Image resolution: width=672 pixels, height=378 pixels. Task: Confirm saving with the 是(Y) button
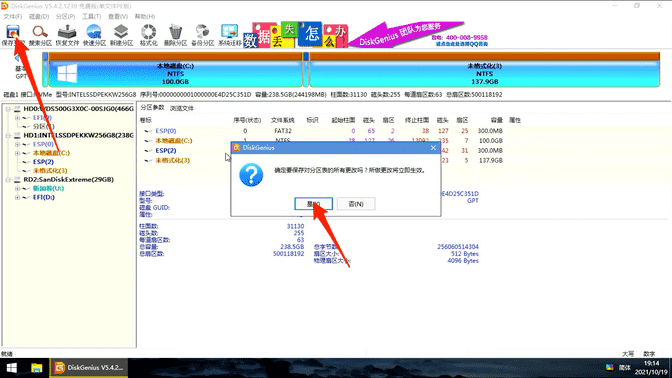(x=313, y=204)
